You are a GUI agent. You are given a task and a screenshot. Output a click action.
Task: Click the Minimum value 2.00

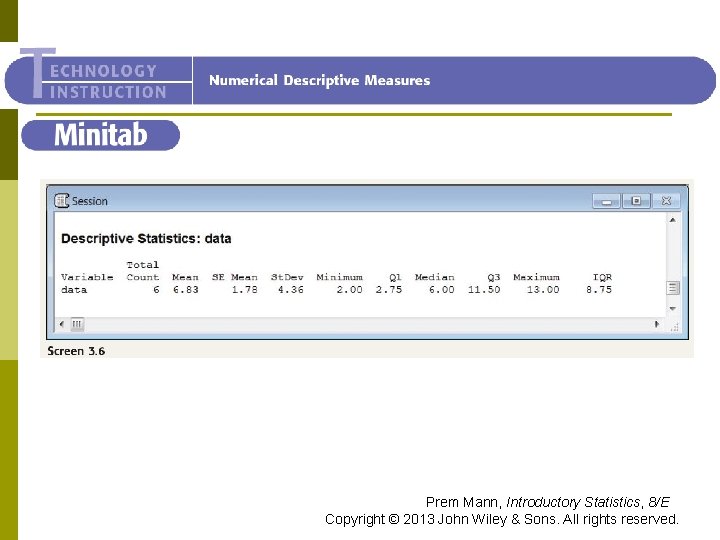[x=349, y=290]
